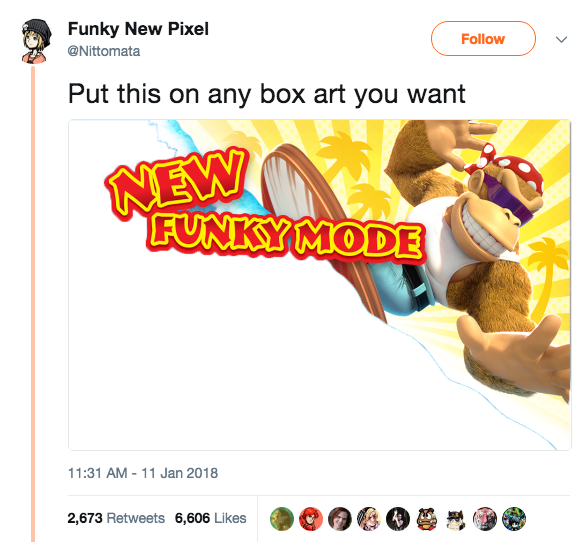The height and width of the screenshot is (542, 580).
Task: Open the dark-background figure liker avatar
Action: pos(398,519)
